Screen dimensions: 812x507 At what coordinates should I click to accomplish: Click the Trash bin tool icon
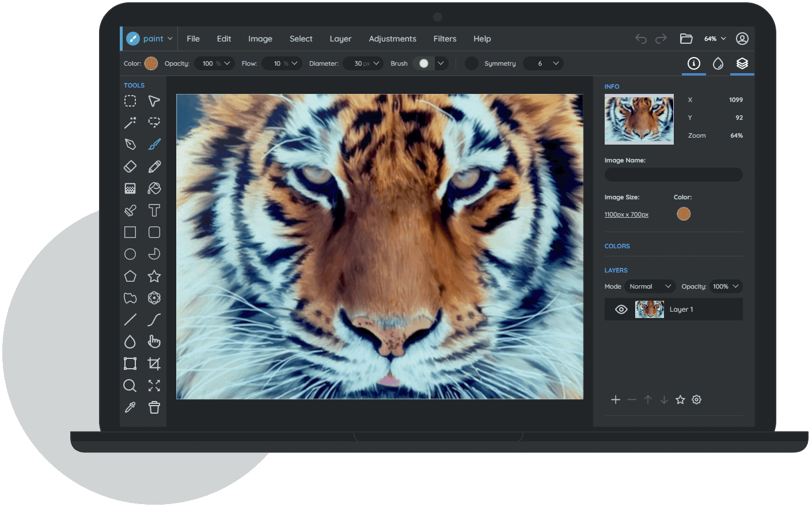[154, 407]
